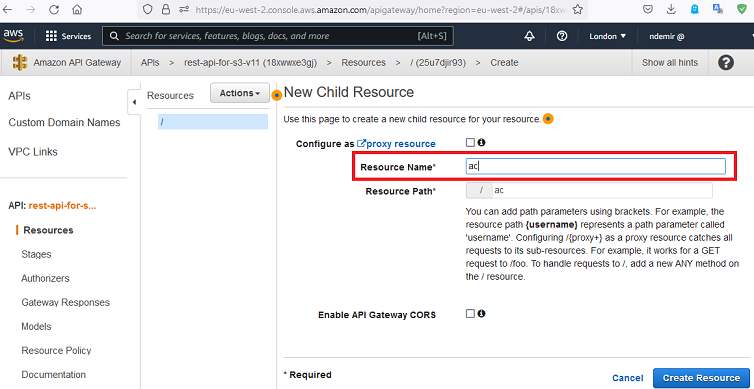Click the info icon beside proxy resource checkbox
Image resolution: width=754 pixels, height=389 pixels.
(481, 142)
